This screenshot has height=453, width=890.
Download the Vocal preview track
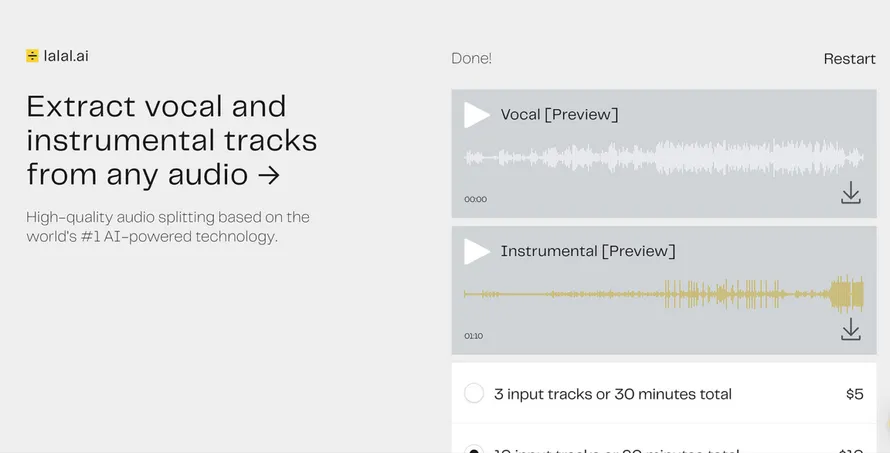pyautogui.click(x=850, y=193)
